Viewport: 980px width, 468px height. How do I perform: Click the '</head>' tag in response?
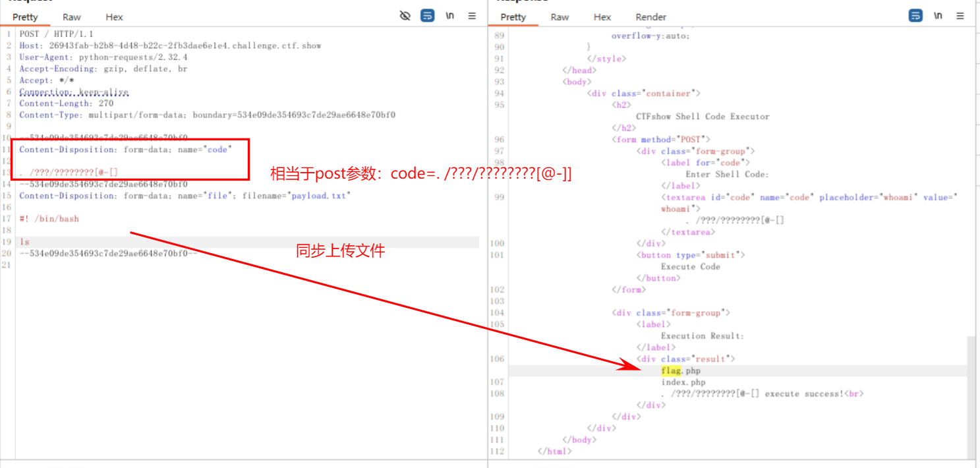coord(579,70)
